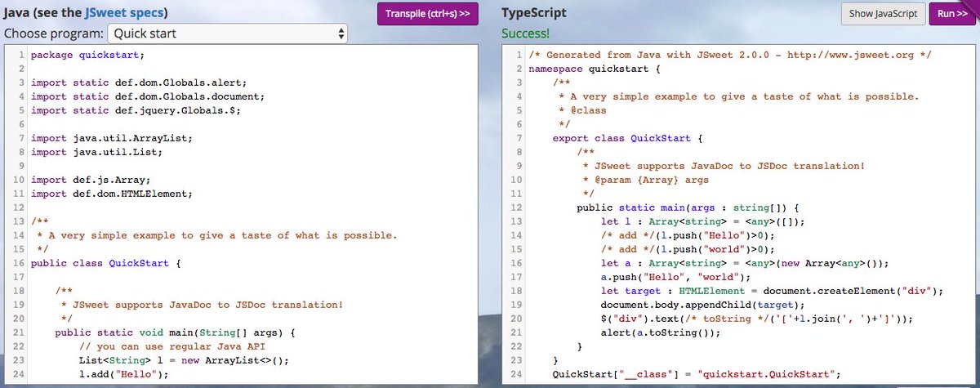Click the Transpile (ctrl+s) button
Image resolution: width=980 pixels, height=388 pixels.
click(x=427, y=14)
